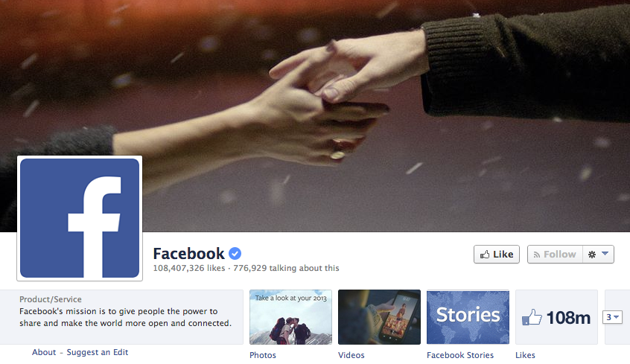Click the thumbs-up icon in 108m Likes tile
The width and height of the screenshot is (630, 364).
point(532,317)
